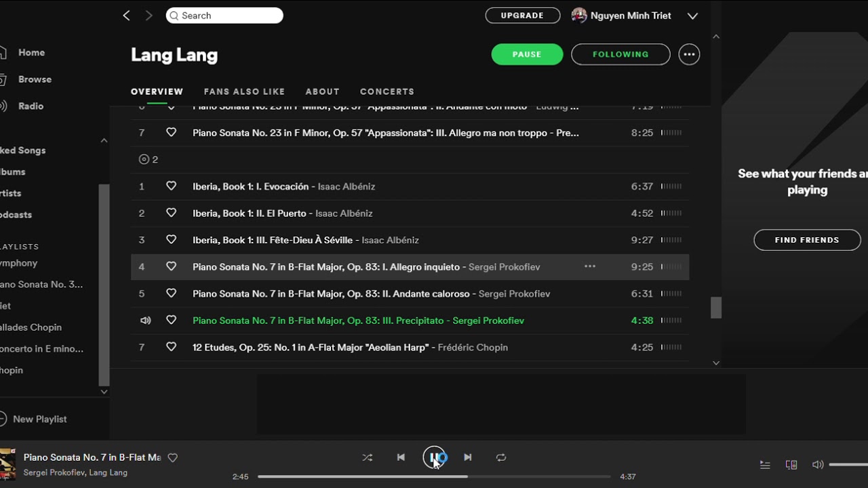Image resolution: width=868 pixels, height=488 pixels.
Task: Open Sergei Prokofiev from Andante caloroso row
Action: (x=514, y=293)
